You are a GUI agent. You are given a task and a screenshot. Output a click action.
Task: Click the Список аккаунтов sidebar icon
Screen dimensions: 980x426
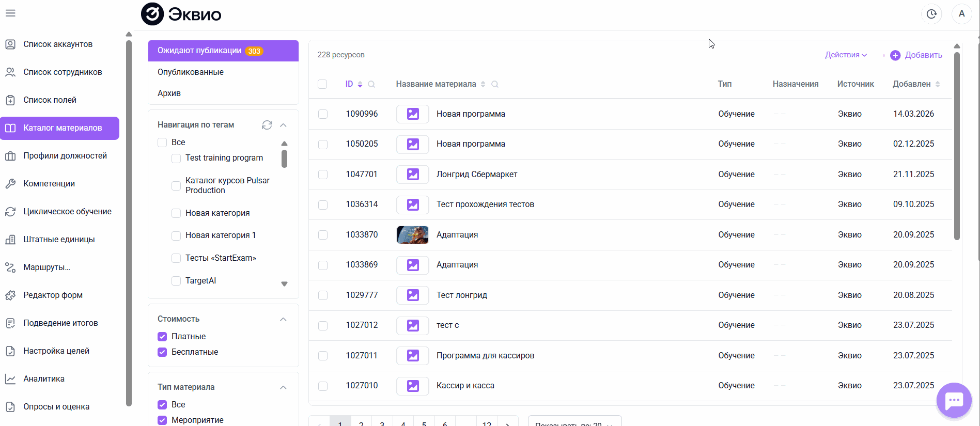[10, 44]
